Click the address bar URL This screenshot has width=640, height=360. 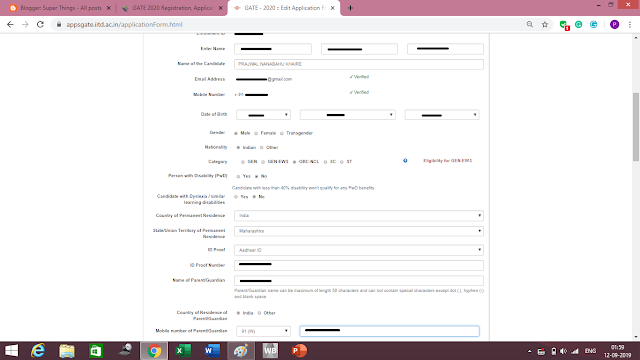124,24
